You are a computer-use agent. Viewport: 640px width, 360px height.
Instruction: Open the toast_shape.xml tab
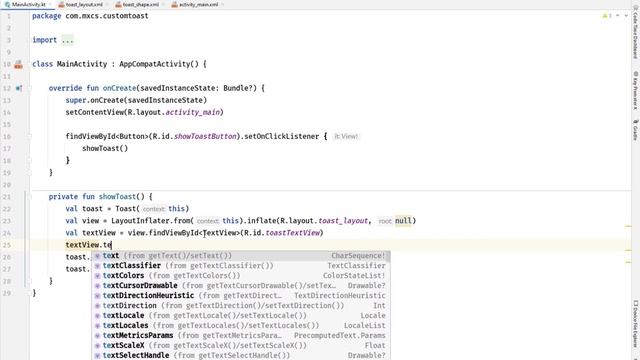[140, 4]
